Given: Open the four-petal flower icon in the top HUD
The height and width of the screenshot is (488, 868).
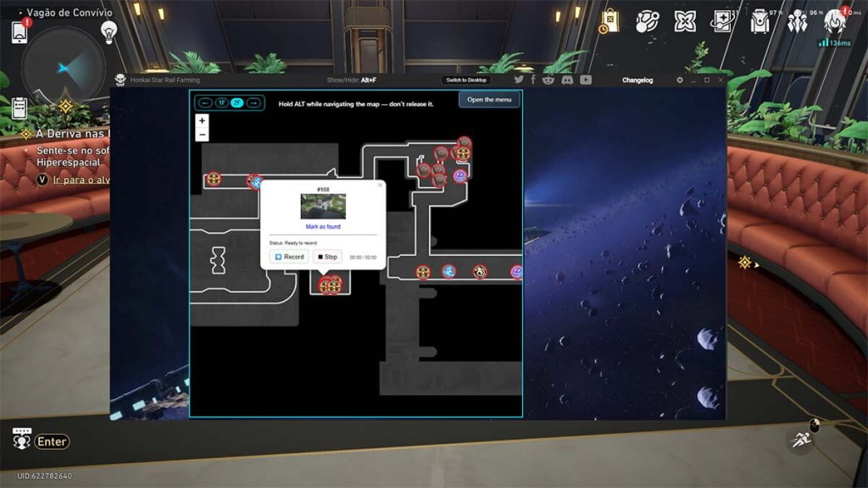Looking at the screenshot, I should click(685, 21).
